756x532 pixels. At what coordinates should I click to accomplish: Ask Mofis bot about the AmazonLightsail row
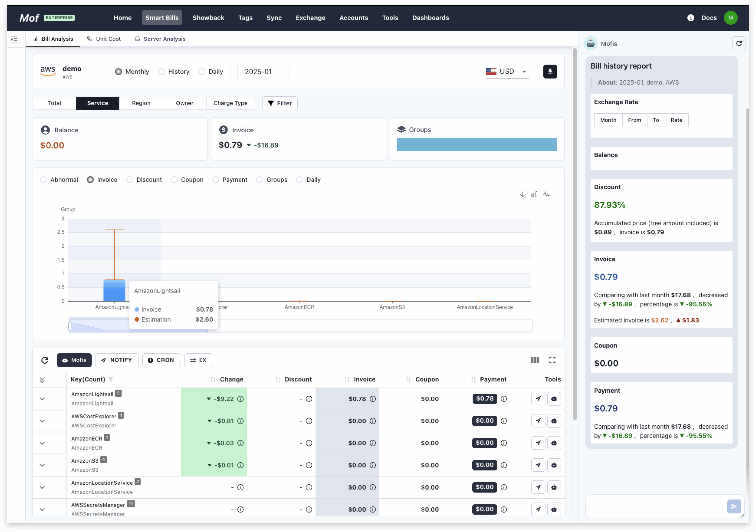[554, 399]
